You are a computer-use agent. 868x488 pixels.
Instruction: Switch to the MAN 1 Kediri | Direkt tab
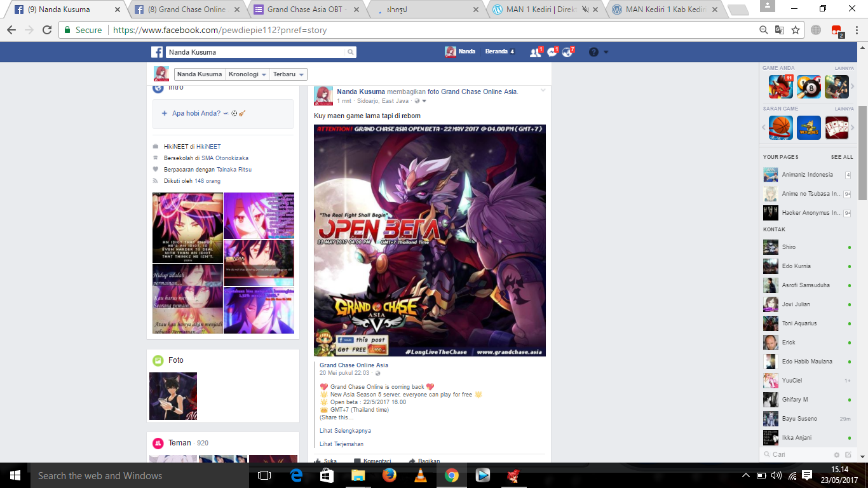point(546,10)
